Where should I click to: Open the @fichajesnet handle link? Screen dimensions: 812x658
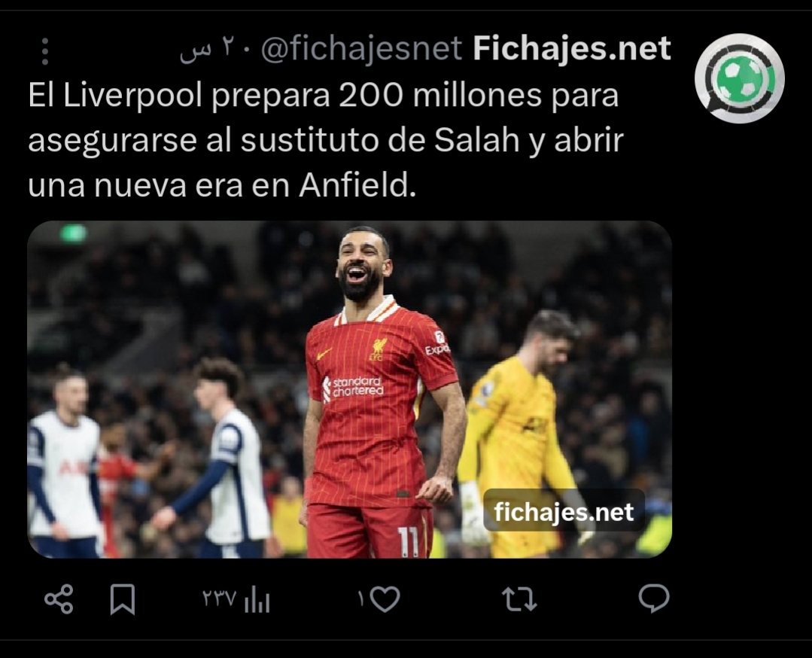tap(361, 49)
